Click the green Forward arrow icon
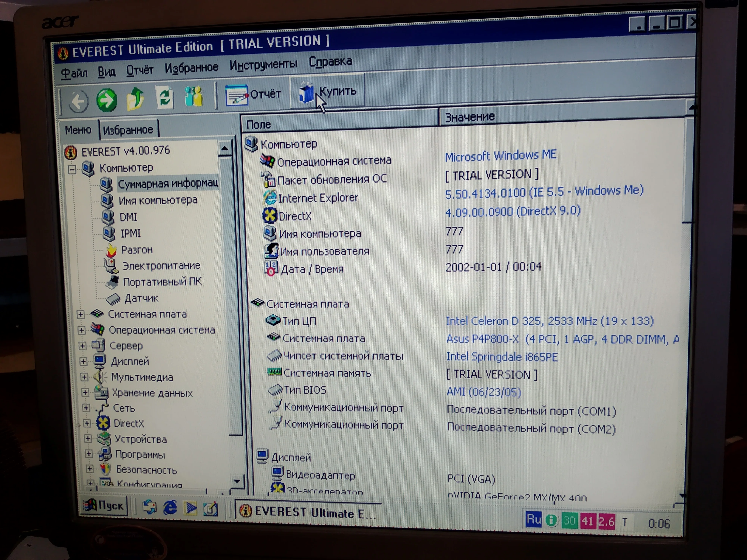747x560 pixels. (x=107, y=100)
